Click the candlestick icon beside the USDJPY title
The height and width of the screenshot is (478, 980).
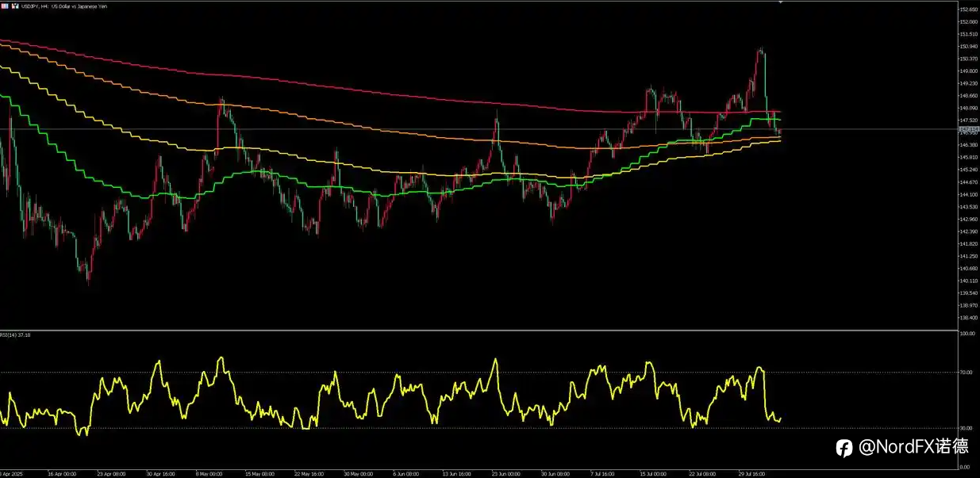click(15, 6)
